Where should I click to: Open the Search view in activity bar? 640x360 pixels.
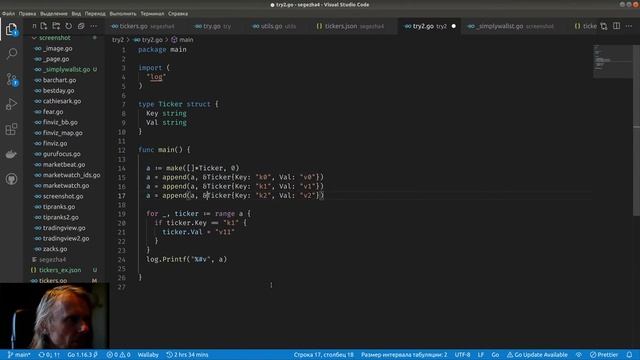11,53
